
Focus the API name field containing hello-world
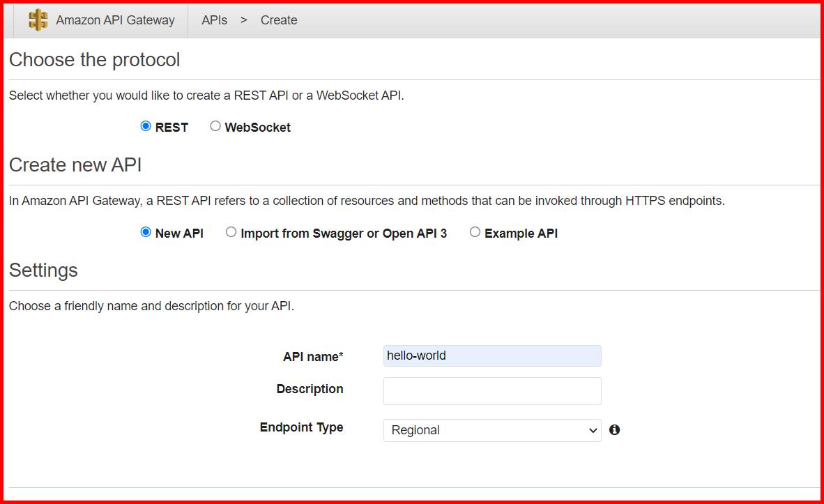coord(491,356)
